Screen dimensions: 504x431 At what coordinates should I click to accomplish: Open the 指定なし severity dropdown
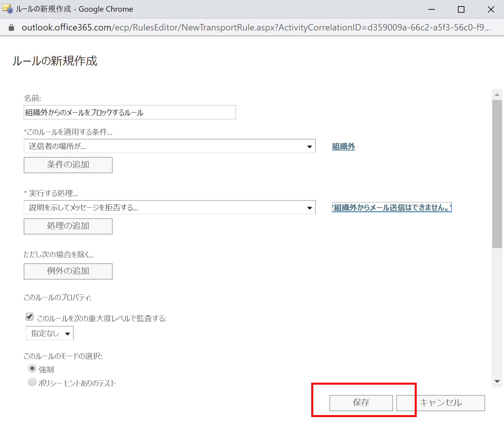50,333
